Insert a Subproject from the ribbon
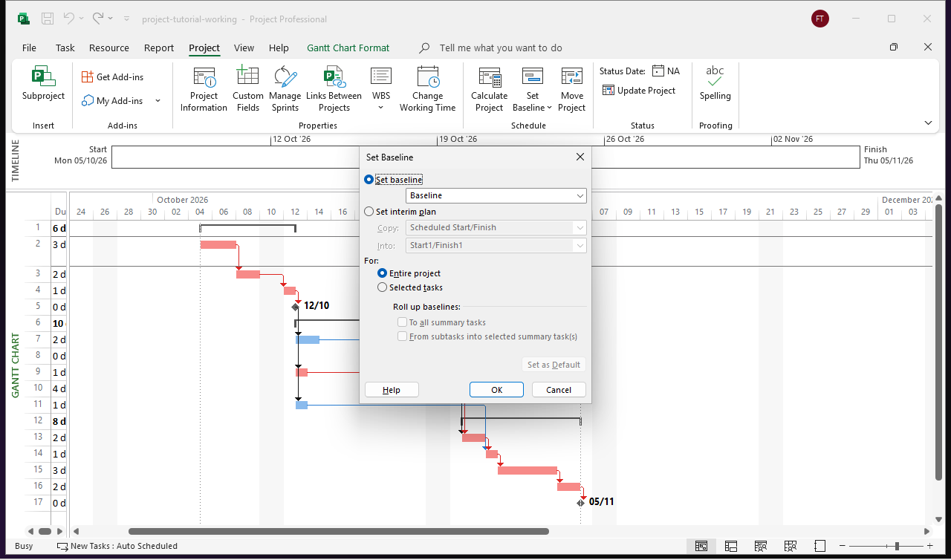This screenshot has height=560, width=951. pos(43,84)
